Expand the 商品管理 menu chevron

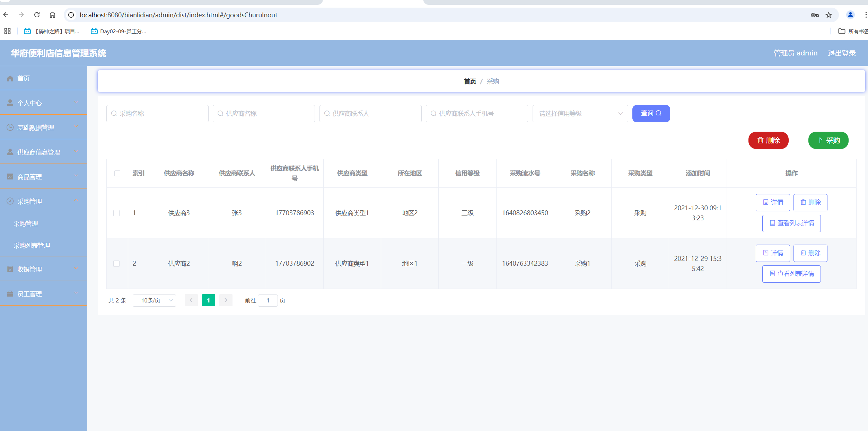click(76, 176)
